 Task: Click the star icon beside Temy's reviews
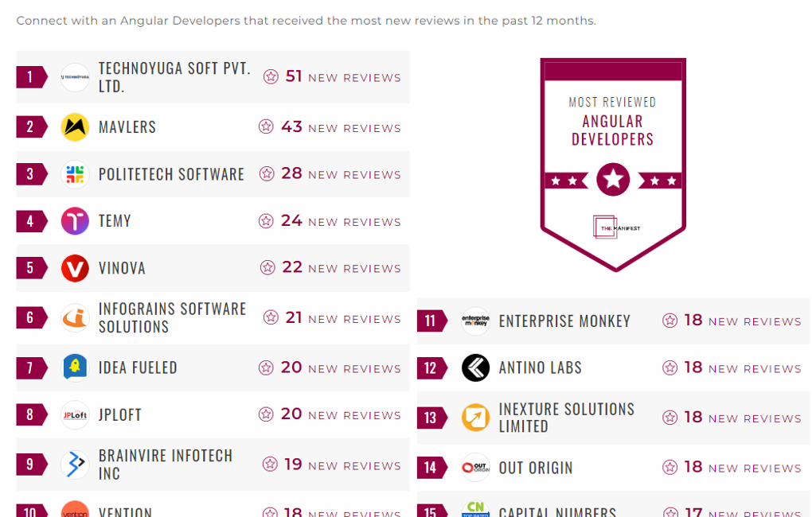click(266, 221)
